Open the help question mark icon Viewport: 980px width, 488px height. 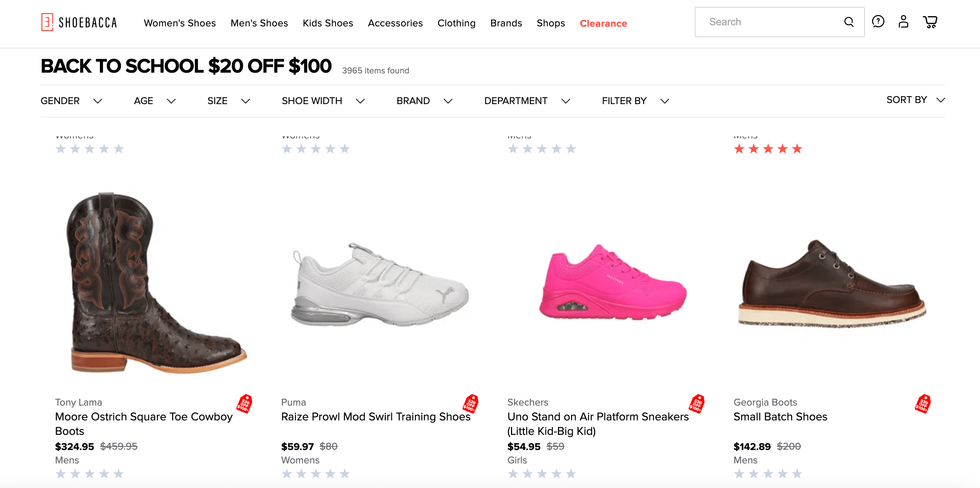[878, 22]
